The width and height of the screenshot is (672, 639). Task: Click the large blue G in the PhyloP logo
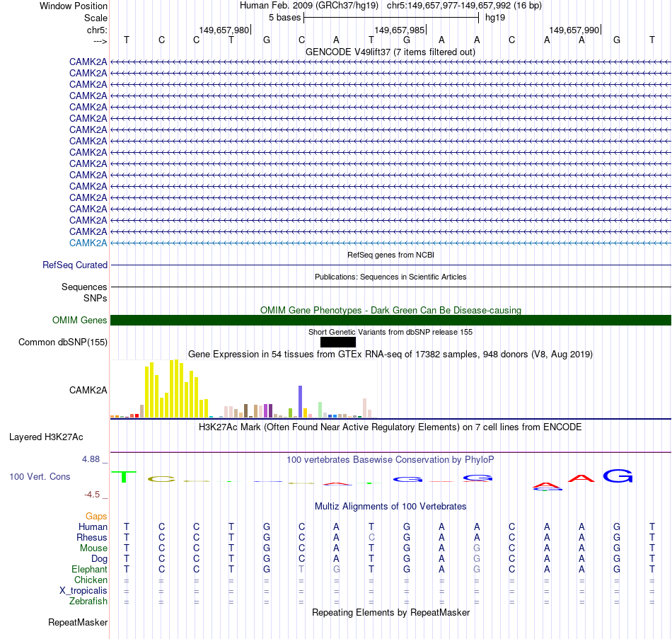tap(618, 476)
